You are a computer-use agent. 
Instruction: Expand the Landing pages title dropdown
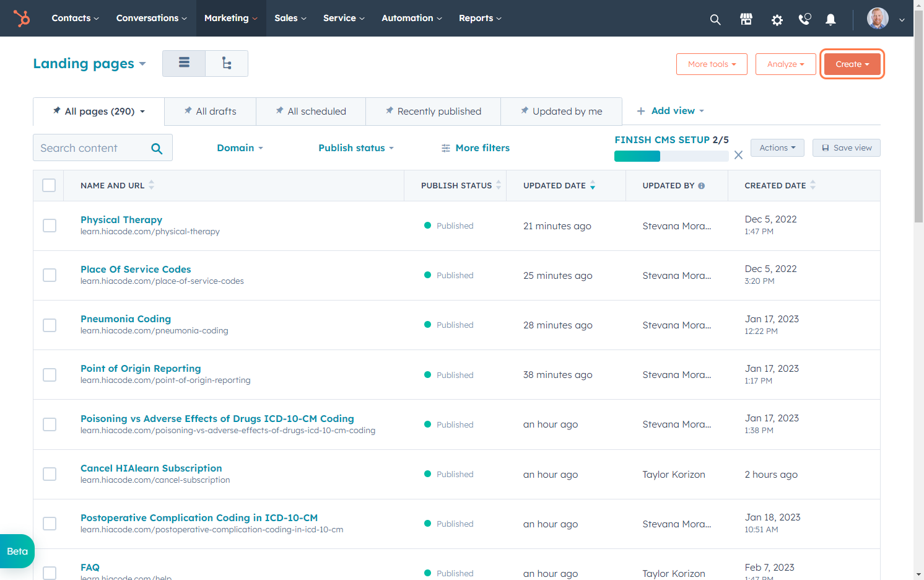point(89,64)
